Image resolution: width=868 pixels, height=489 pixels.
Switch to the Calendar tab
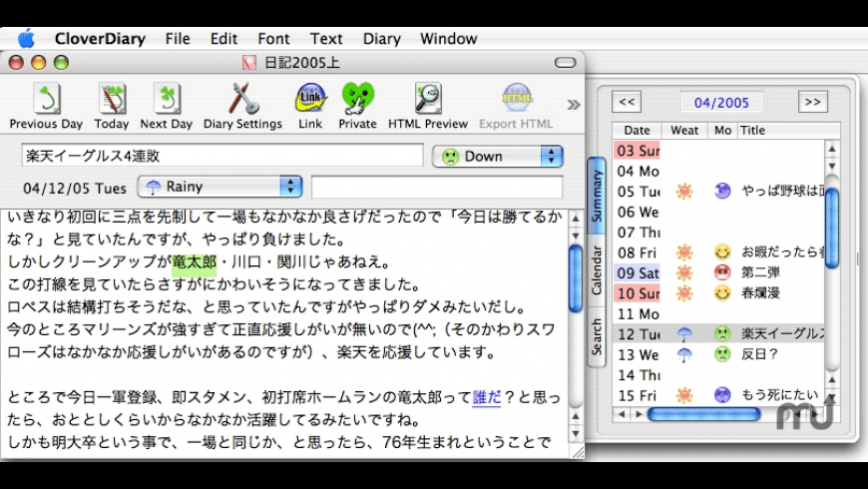point(597,269)
